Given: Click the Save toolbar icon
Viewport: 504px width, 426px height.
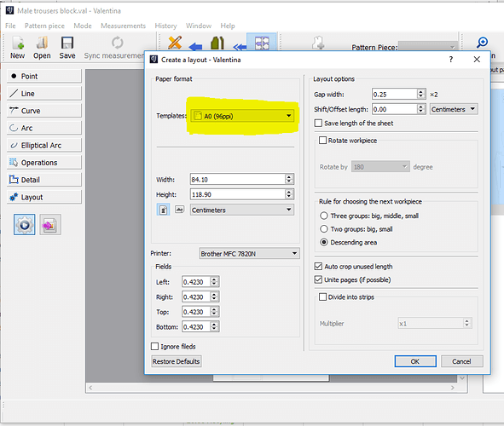Looking at the screenshot, I should pos(67,43).
